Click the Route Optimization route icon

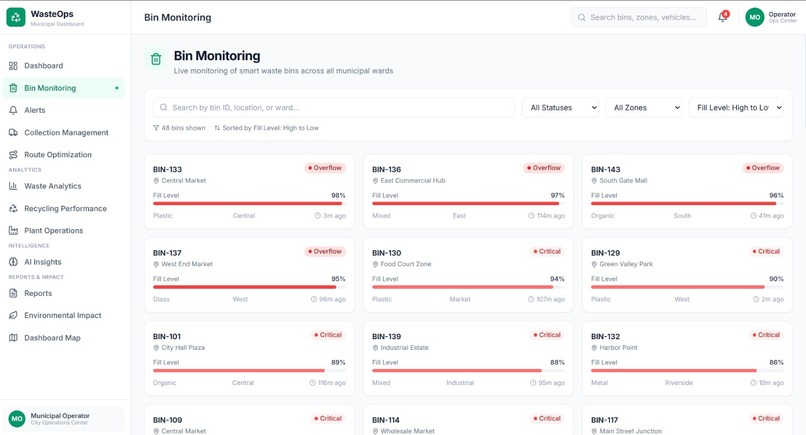click(13, 155)
